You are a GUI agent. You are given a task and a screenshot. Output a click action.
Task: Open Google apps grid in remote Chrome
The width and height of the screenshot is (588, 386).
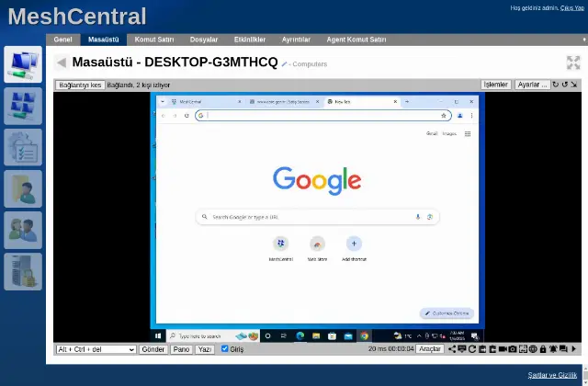tap(468, 134)
